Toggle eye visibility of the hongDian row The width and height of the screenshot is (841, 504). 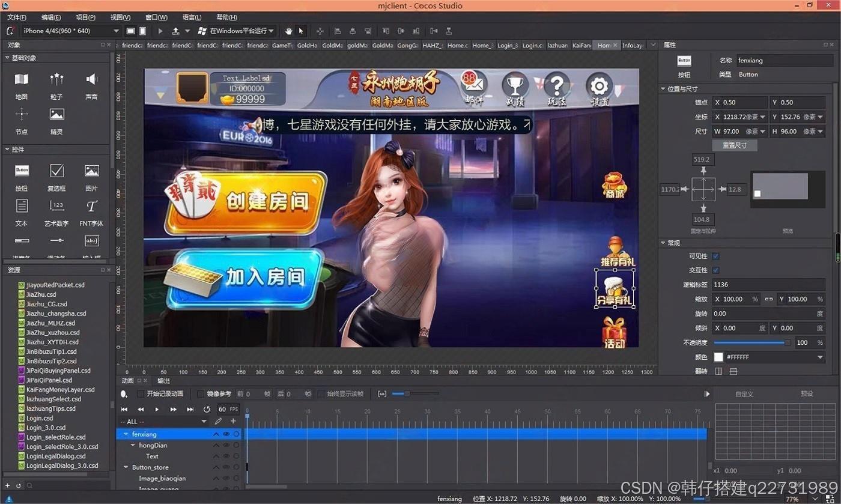(x=226, y=445)
